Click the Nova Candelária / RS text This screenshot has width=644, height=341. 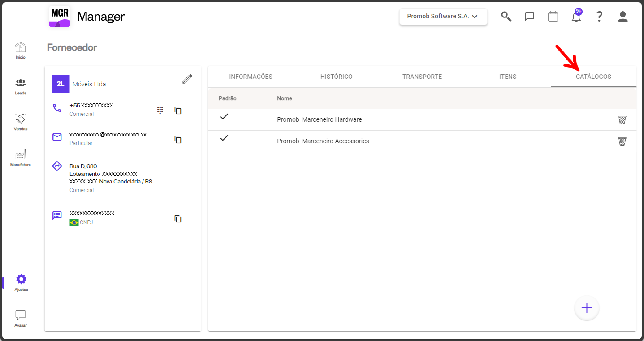[126, 182]
